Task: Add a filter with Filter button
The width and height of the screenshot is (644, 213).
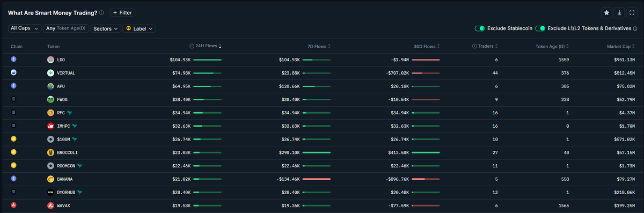Action: coord(122,12)
